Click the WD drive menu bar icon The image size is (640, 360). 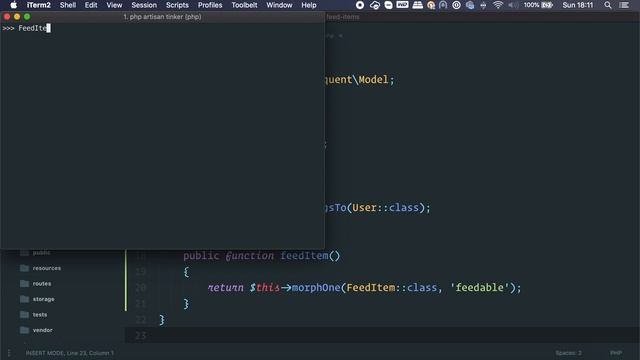[x=402, y=5]
